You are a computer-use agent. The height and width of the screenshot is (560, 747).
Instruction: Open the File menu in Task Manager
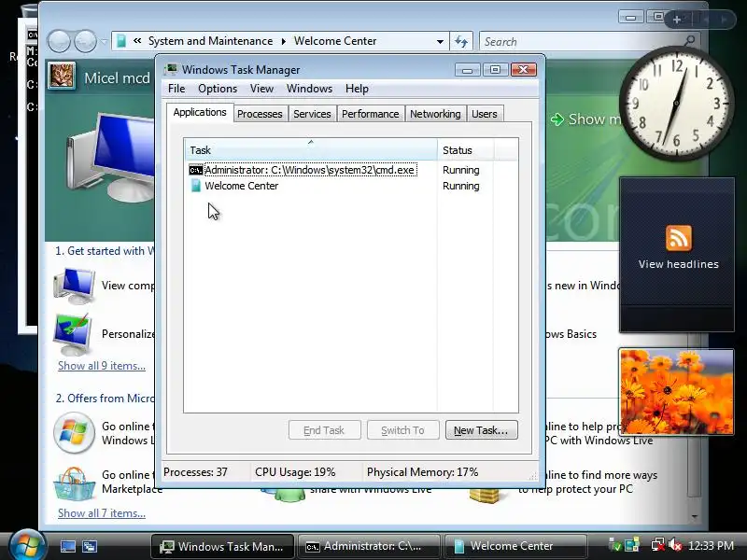(176, 89)
